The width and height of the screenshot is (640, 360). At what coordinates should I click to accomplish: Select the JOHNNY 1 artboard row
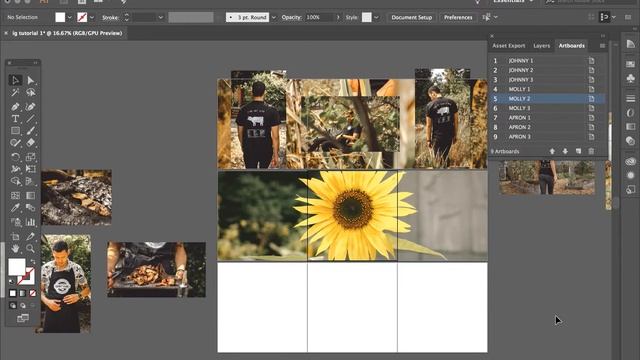(547, 60)
